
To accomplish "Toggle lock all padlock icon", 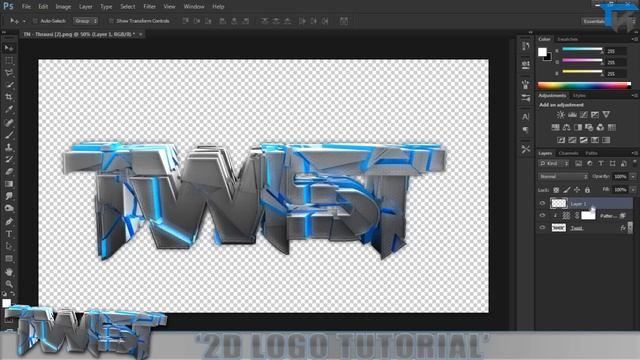I will (587, 190).
